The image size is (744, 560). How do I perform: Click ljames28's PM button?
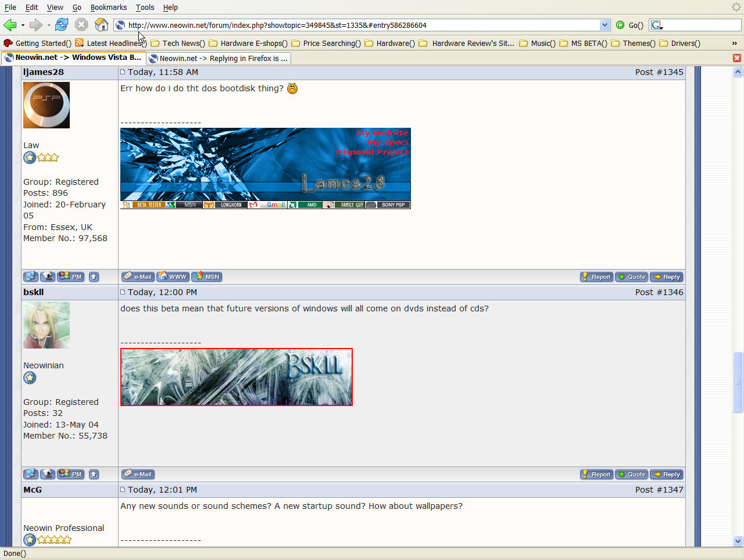[x=71, y=277]
